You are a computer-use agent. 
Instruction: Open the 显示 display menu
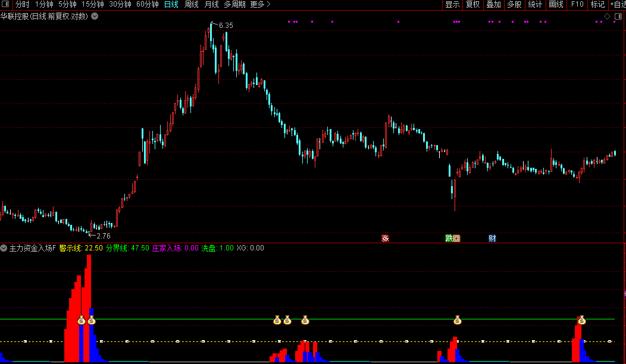[452, 4]
